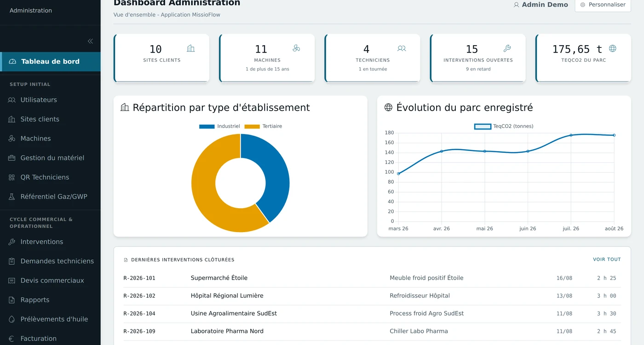Image resolution: width=644 pixels, height=345 pixels.
Task: Open intervention R-2026-102
Action: [x=139, y=296]
